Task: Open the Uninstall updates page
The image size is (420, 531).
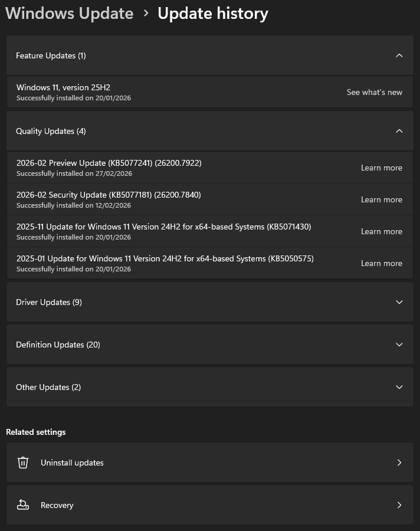Action: tap(73, 463)
